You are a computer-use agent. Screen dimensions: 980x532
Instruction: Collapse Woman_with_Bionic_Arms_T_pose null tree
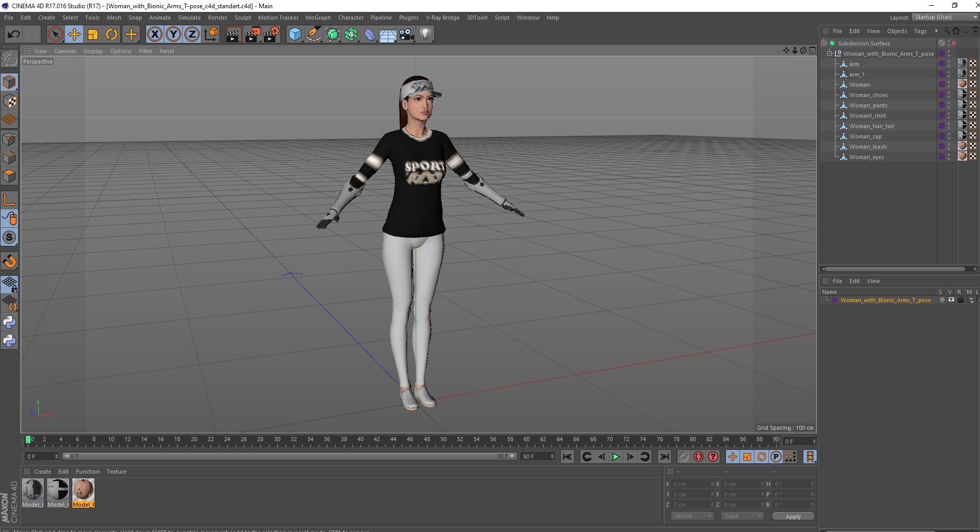[x=830, y=54]
